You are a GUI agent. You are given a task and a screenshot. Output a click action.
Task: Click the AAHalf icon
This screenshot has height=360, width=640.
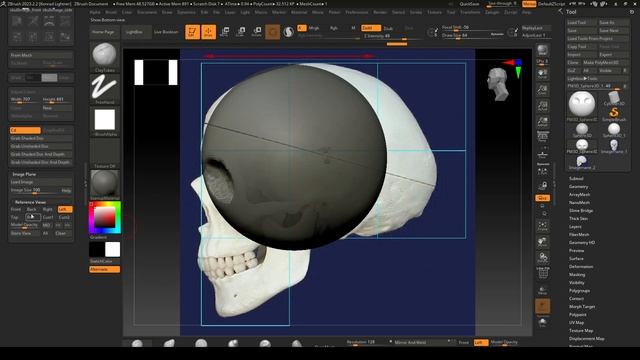coord(542,122)
